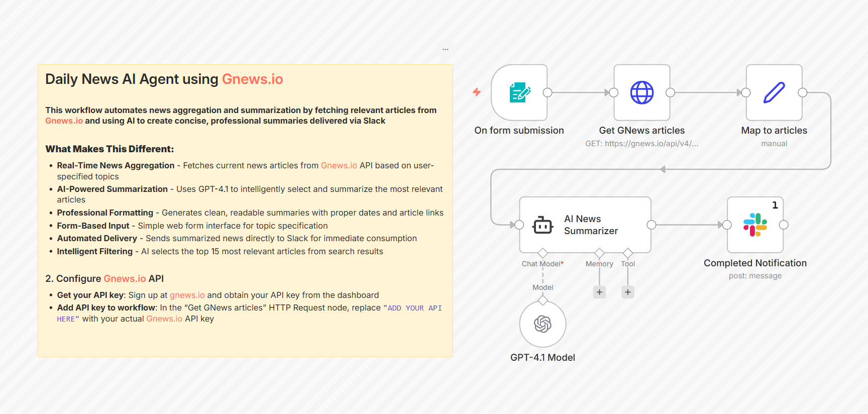Click input connector of Get GNews articles node

click(613, 92)
